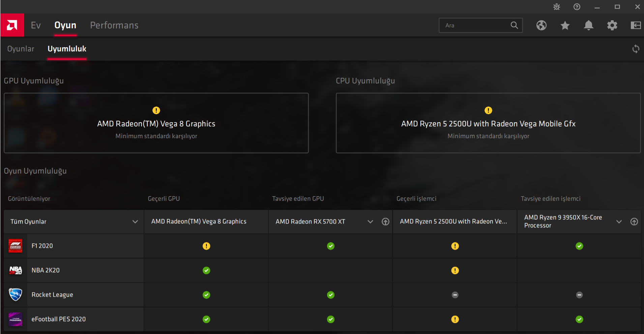644x334 pixels.
Task: Open the bug report icon
Action: 557,7
